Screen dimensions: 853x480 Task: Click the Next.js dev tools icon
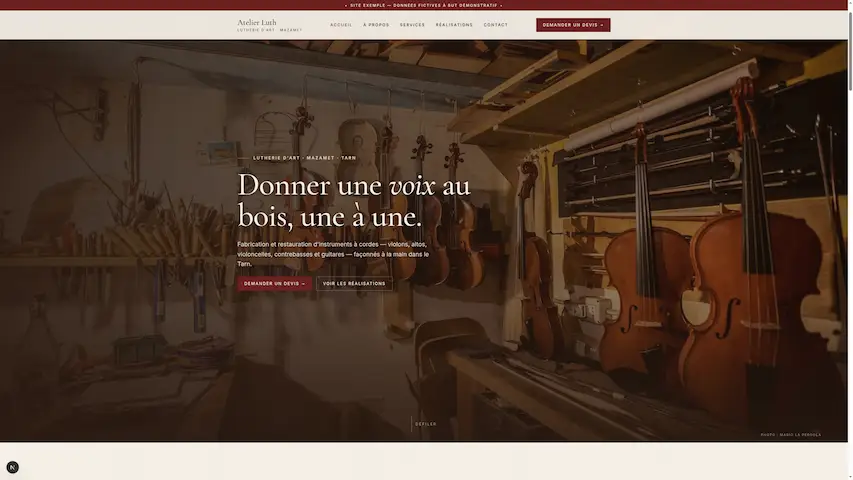tap(13, 467)
